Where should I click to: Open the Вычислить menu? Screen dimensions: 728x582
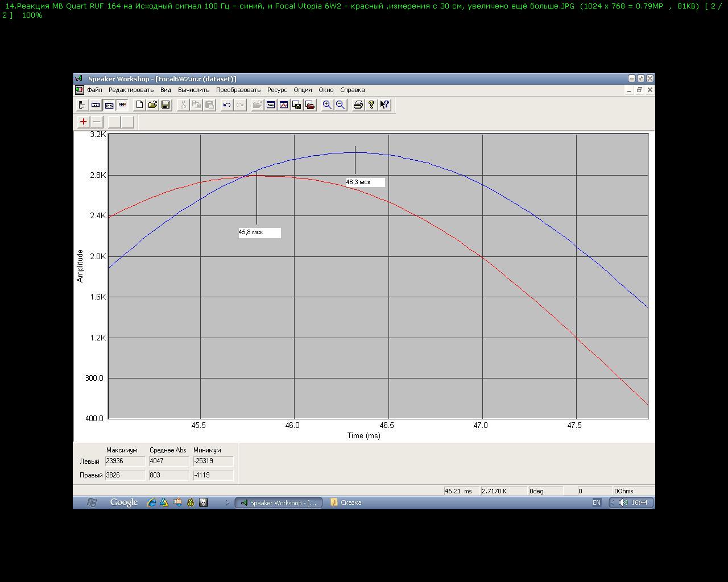pyautogui.click(x=193, y=90)
